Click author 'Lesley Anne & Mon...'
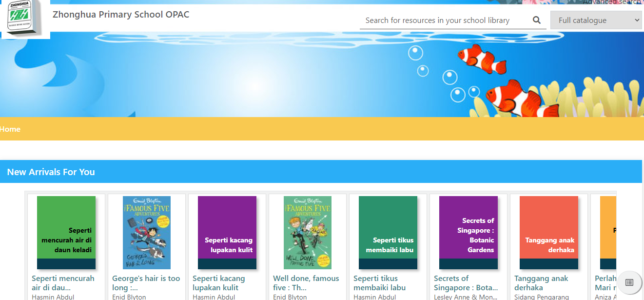The height and width of the screenshot is (300, 644). click(x=466, y=297)
